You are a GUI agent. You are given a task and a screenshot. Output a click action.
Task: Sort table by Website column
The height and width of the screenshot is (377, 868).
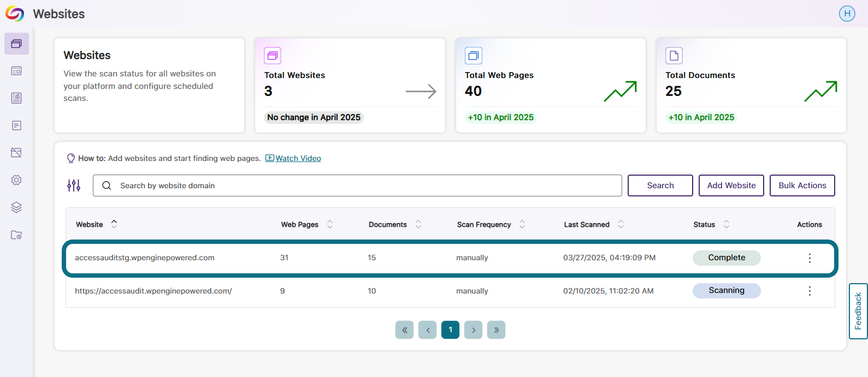point(114,224)
